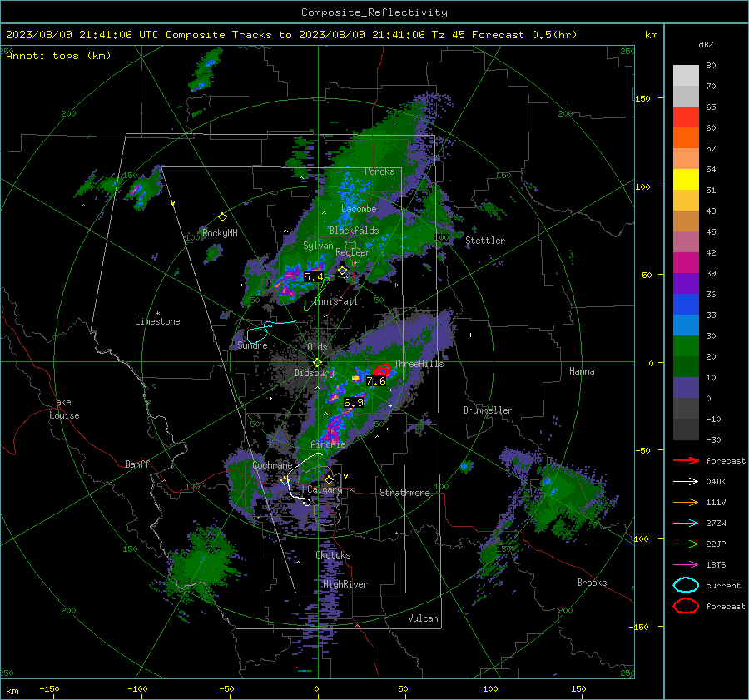Viewport: 749px width, 700px height.
Task: Click the red forecast arrow in legend
Action: click(x=686, y=460)
